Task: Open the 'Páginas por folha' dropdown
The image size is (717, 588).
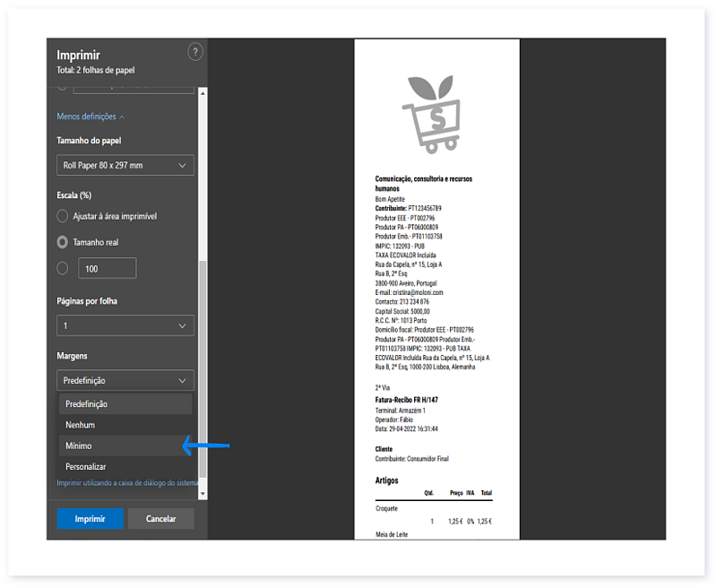Action: tap(125, 326)
